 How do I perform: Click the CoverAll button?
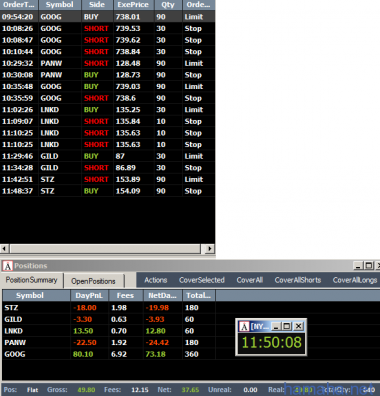click(250, 280)
